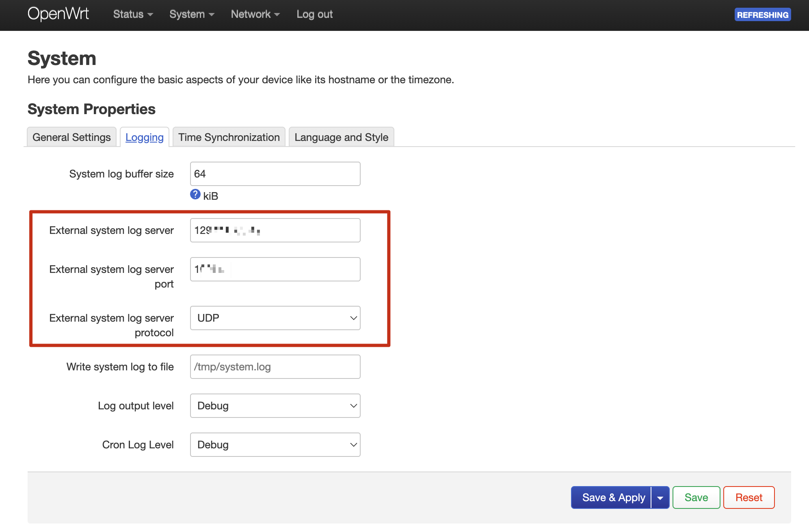Click the Log out link
Viewport: 809px width, 532px height.
pyautogui.click(x=314, y=14)
